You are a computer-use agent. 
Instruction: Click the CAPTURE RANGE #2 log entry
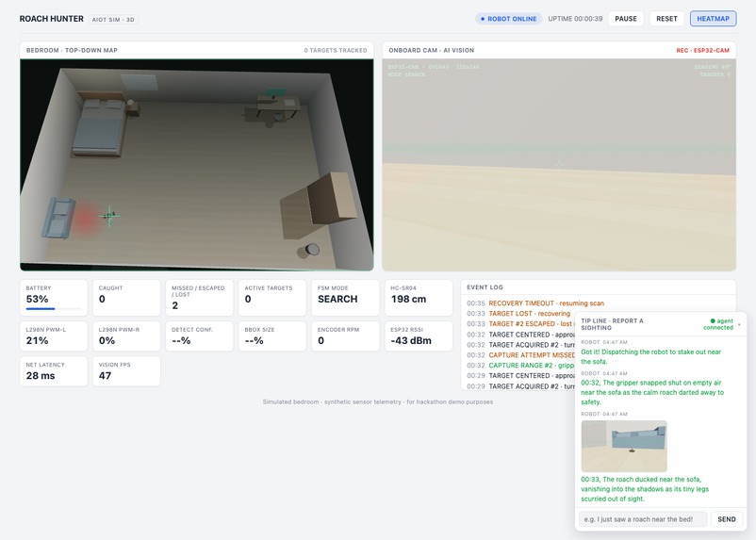[520, 366]
